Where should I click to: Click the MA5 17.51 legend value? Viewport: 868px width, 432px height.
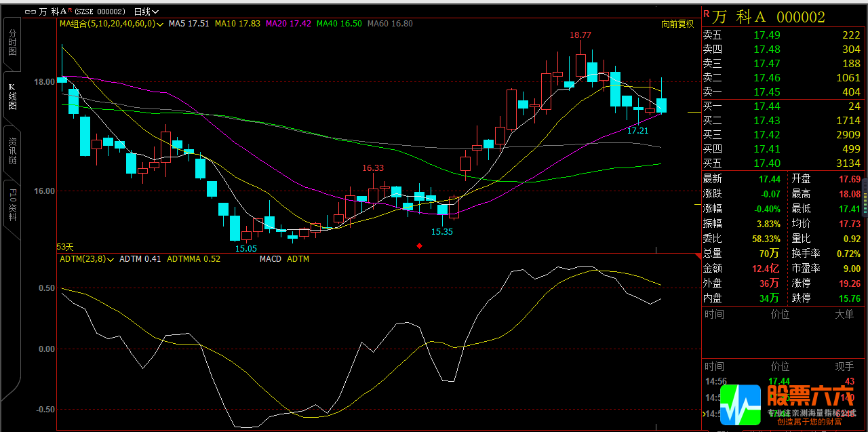click(x=189, y=24)
